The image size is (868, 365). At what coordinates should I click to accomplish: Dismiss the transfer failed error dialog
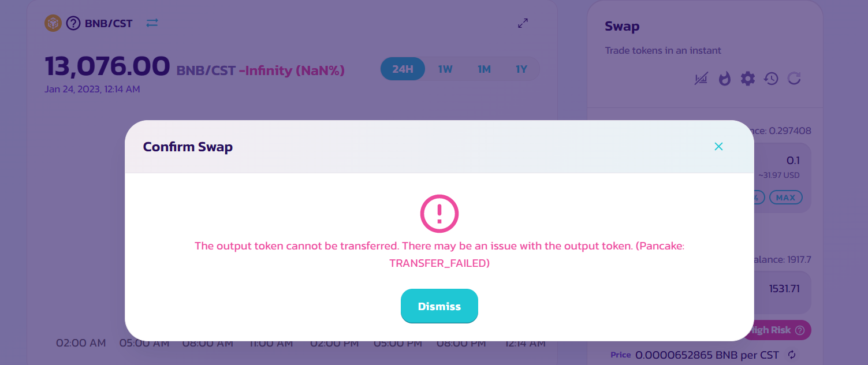439,306
